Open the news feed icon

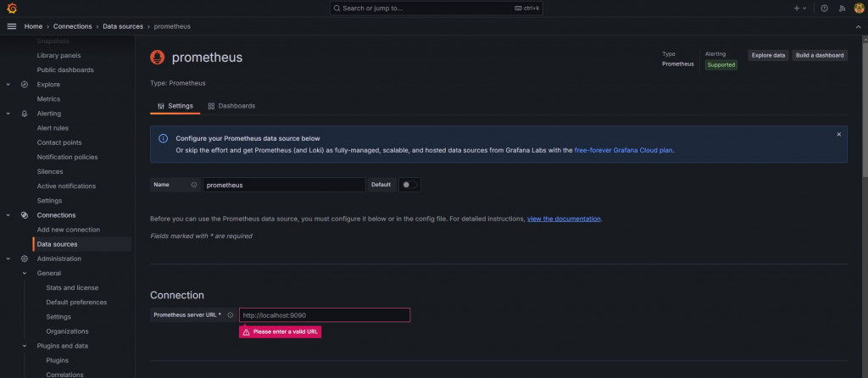(x=841, y=8)
